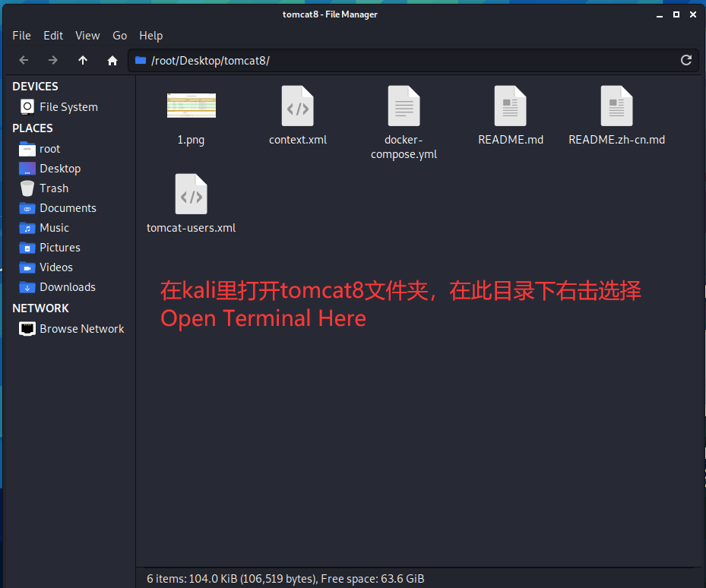
Task: Maximize the tomcat8 File Manager window
Action: point(676,15)
